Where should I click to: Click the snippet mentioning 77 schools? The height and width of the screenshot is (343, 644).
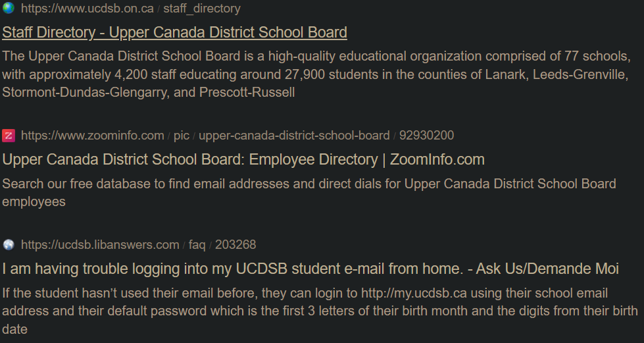[316, 56]
